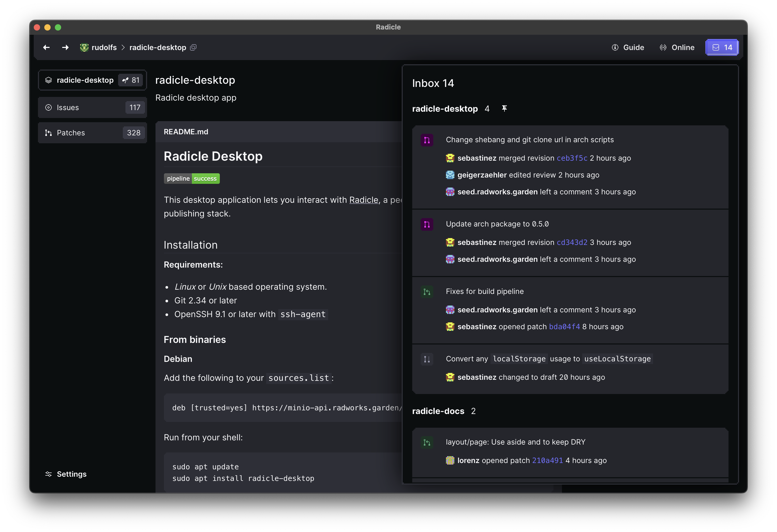This screenshot has height=532, width=777.
Task: Click the "Installation" README heading
Action: click(191, 245)
